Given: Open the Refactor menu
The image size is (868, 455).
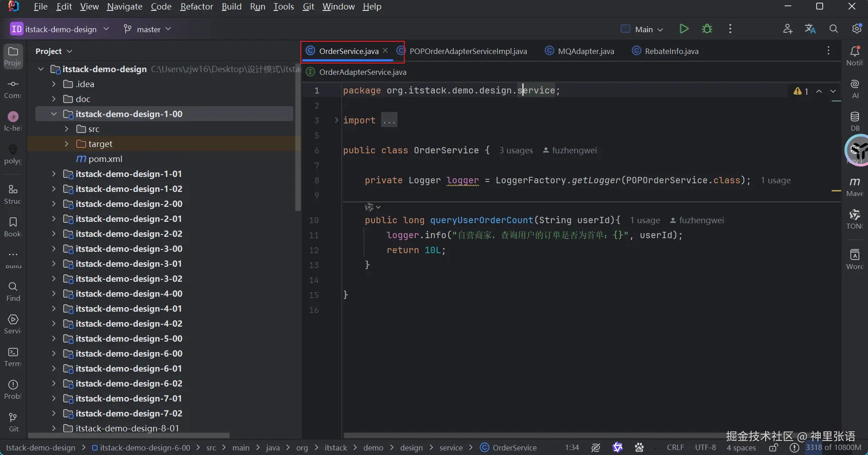Looking at the screenshot, I should (196, 7).
